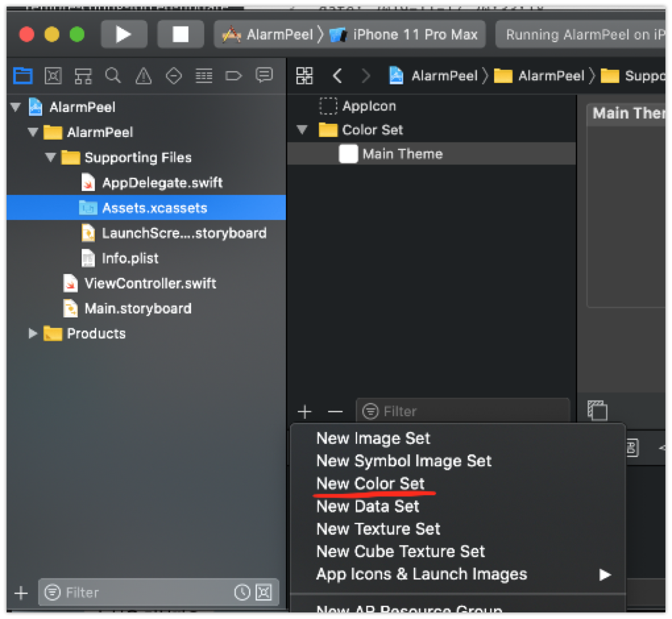
Task: Select Assets.xcassets in navigator
Action: click(x=146, y=208)
